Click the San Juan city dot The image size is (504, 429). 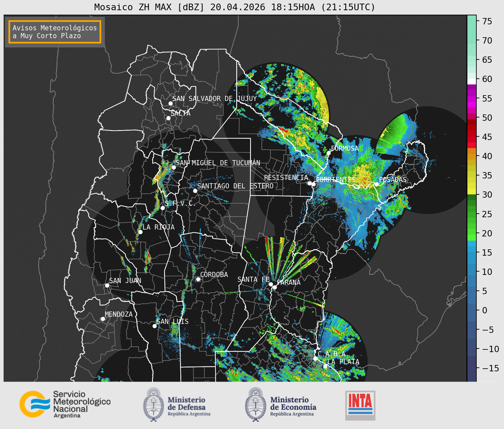click(107, 285)
